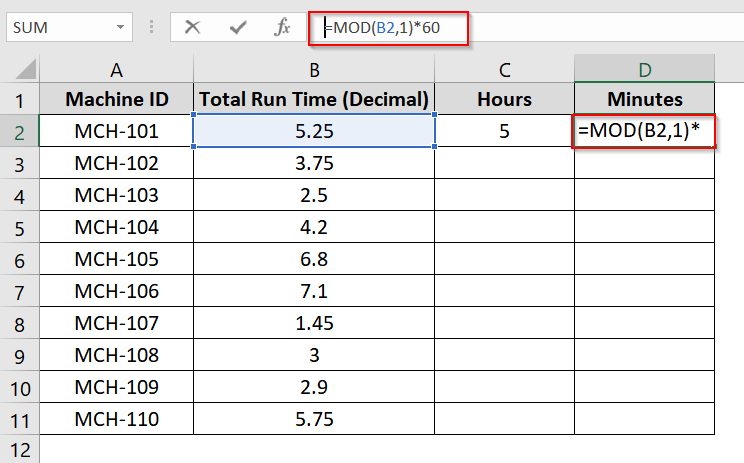Select all cells with corner triangle
This screenshot has height=463, width=744.
[26, 69]
